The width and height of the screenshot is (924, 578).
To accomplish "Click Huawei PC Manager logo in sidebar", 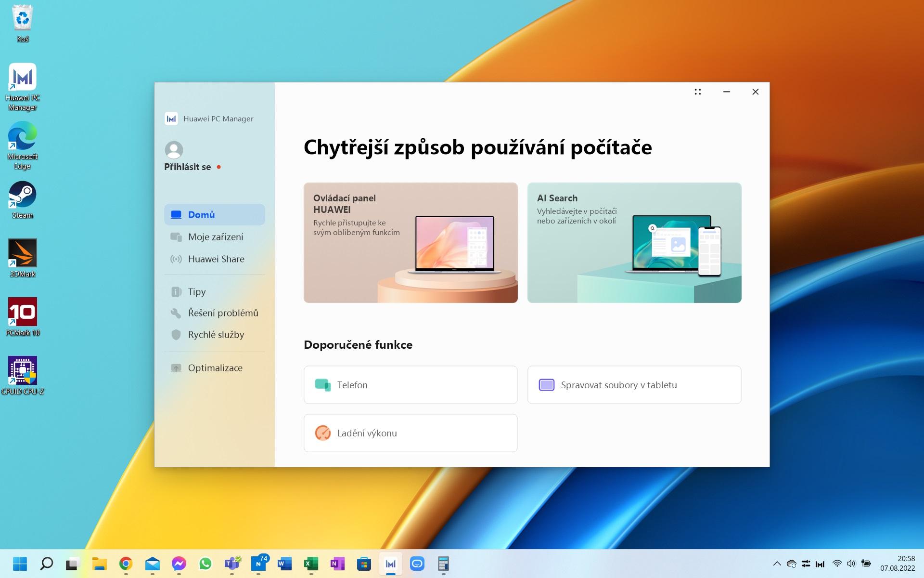I will tap(171, 118).
